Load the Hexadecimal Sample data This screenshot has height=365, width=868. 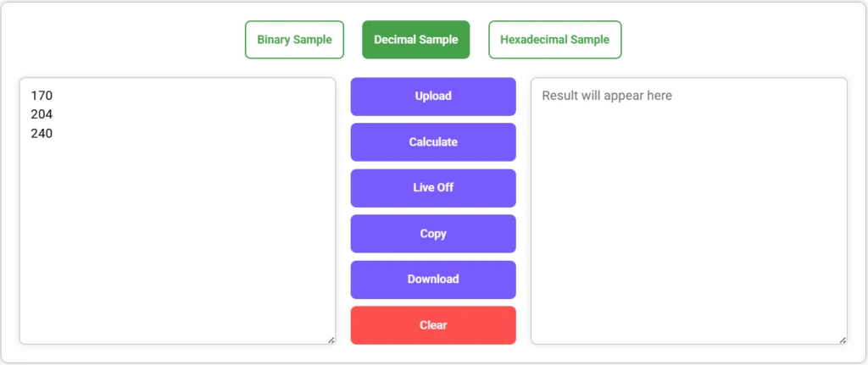(554, 40)
